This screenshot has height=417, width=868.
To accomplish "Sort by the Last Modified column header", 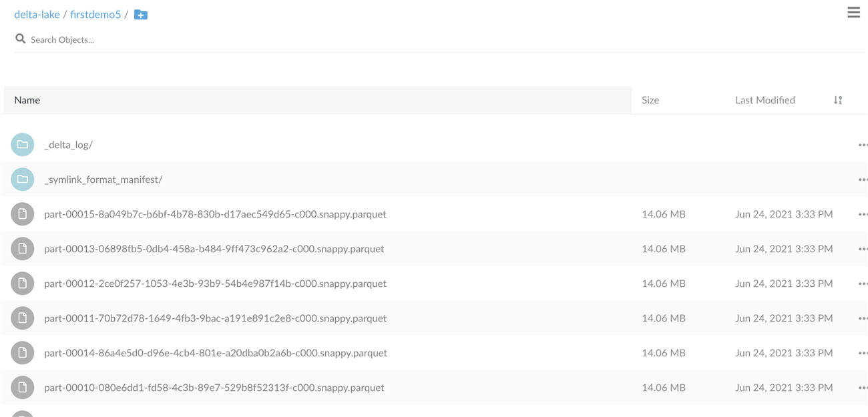I will click(x=765, y=100).
